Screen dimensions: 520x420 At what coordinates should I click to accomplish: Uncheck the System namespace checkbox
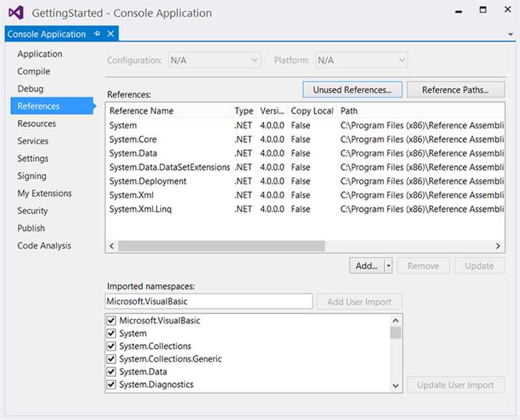[x=112, y=333]
